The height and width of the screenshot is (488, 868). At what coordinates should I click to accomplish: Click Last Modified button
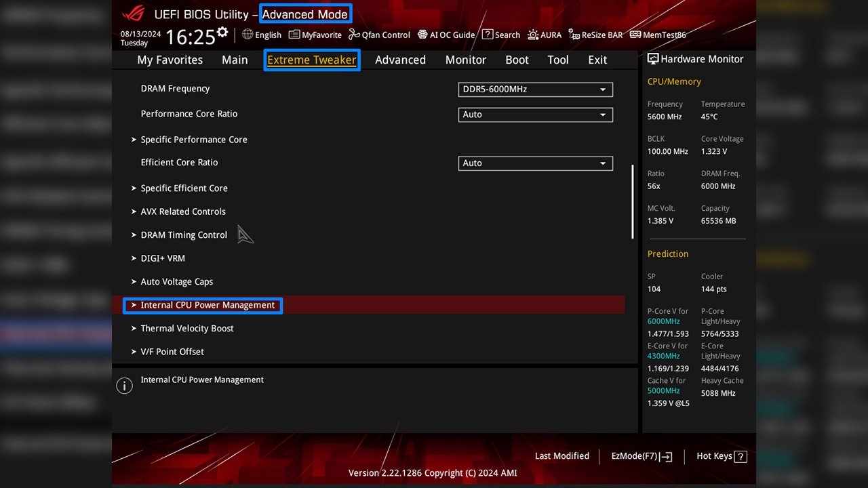[562, 456]
